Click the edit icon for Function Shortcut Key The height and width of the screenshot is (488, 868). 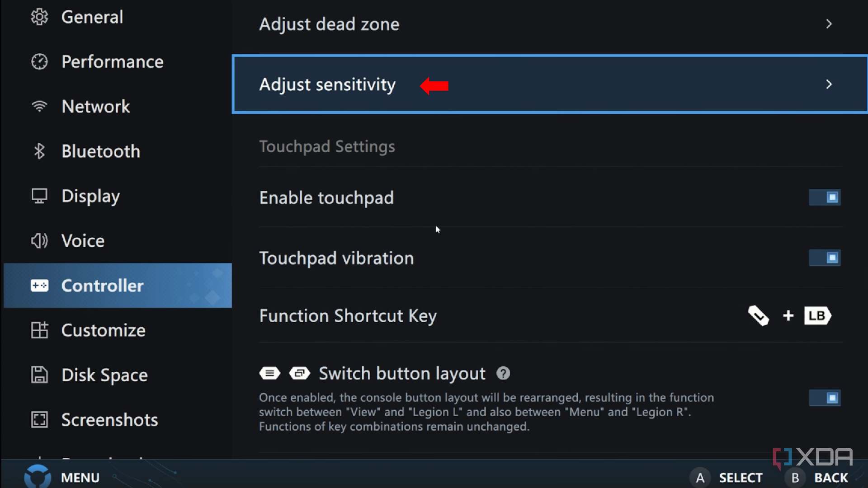click(x=759, y=316)
